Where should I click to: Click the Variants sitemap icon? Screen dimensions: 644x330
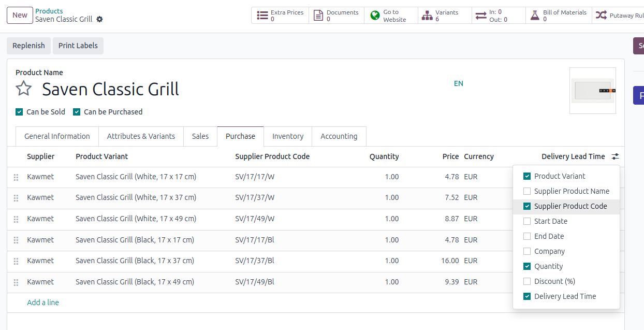(x=427, y=16)
